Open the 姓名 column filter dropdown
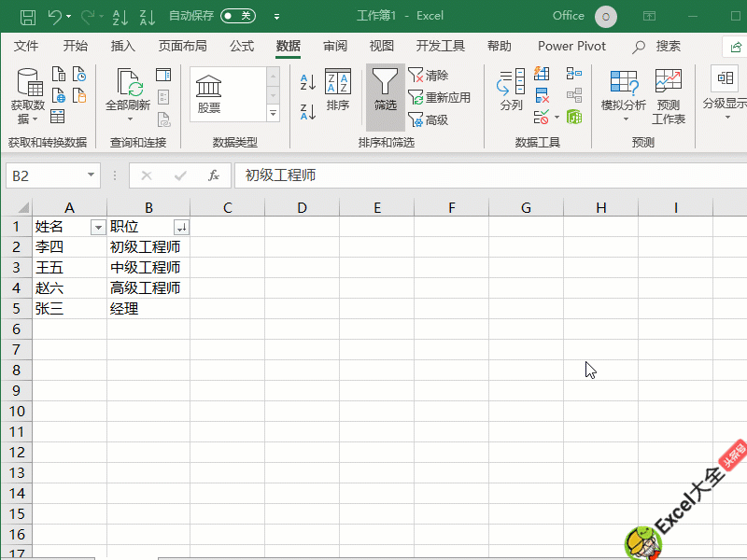This screenshot has width=747, height=560. coord(98,228)
